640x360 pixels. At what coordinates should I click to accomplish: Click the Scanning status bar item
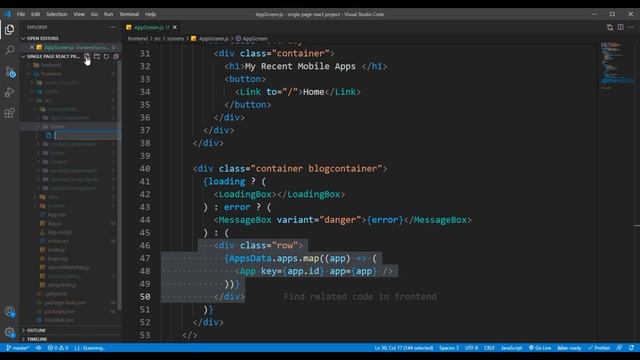(x=89, y=348)
